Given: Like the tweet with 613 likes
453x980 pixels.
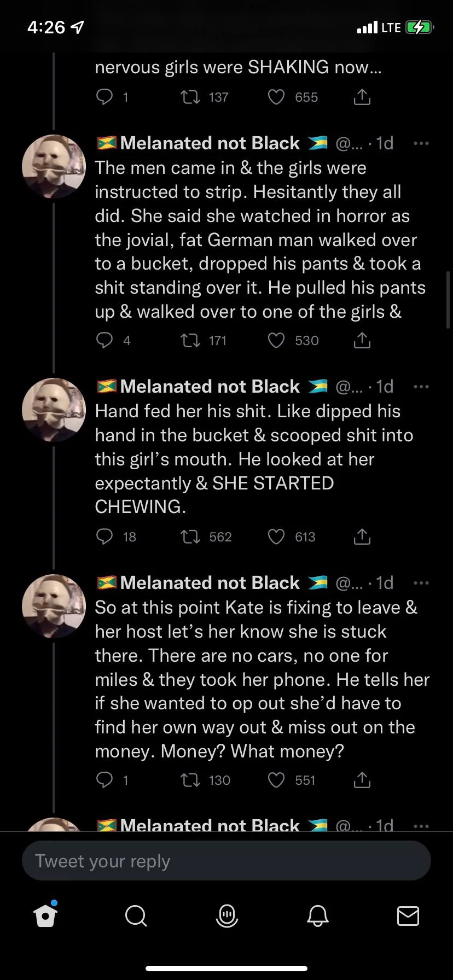Looking at the screenshot, I should coord(276,537).
